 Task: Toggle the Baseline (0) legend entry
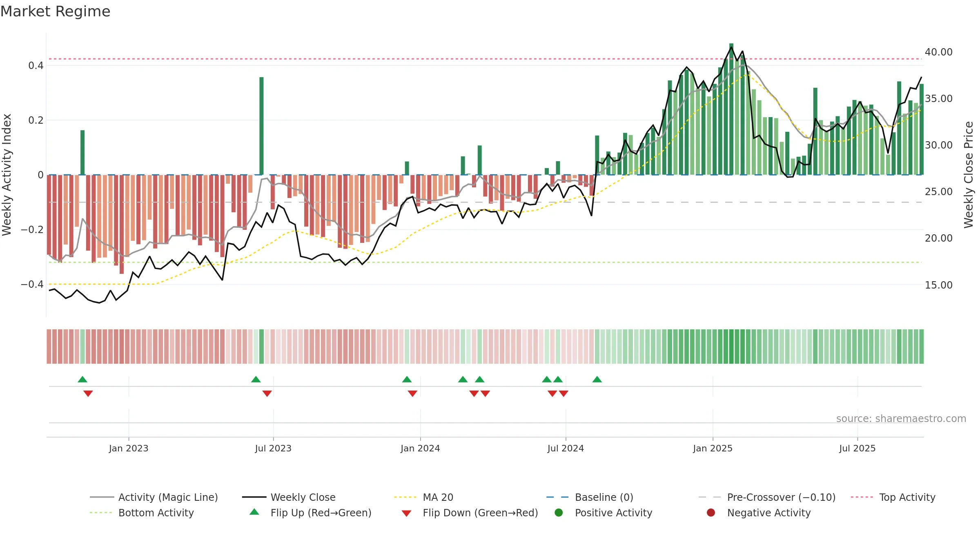[590, 497]
